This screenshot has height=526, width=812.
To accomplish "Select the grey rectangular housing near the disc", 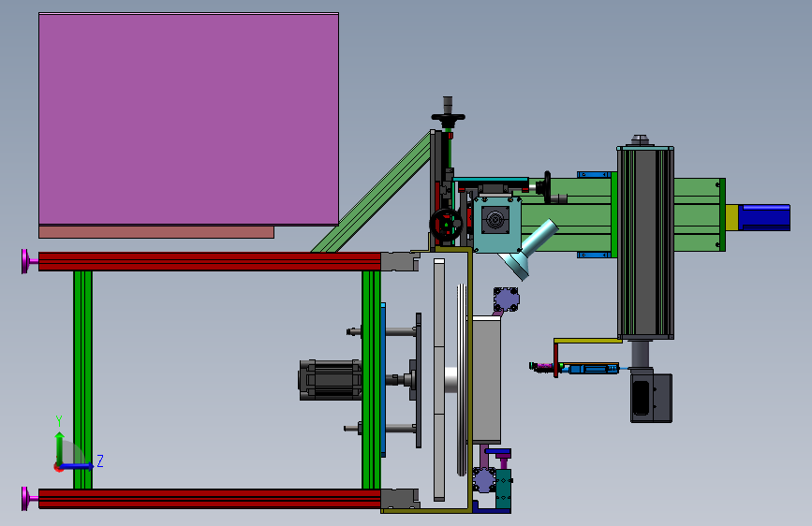I will click(486, 381).
